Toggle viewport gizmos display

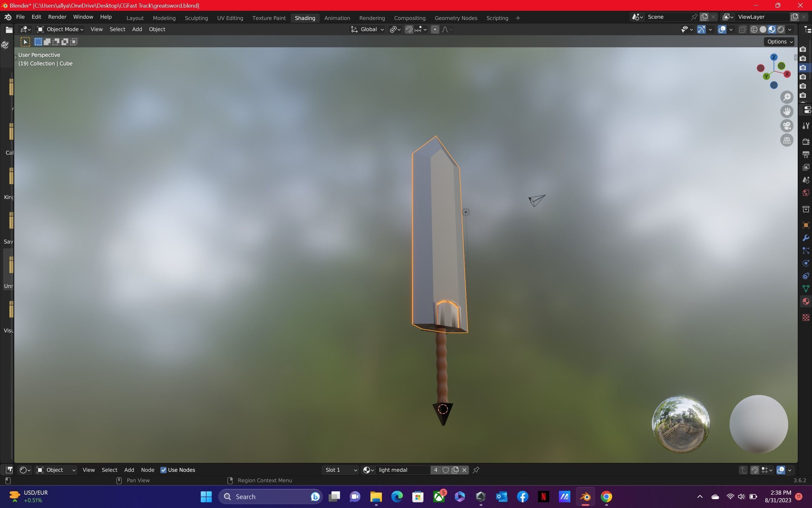pyautogui.click(x=701, y=30)
